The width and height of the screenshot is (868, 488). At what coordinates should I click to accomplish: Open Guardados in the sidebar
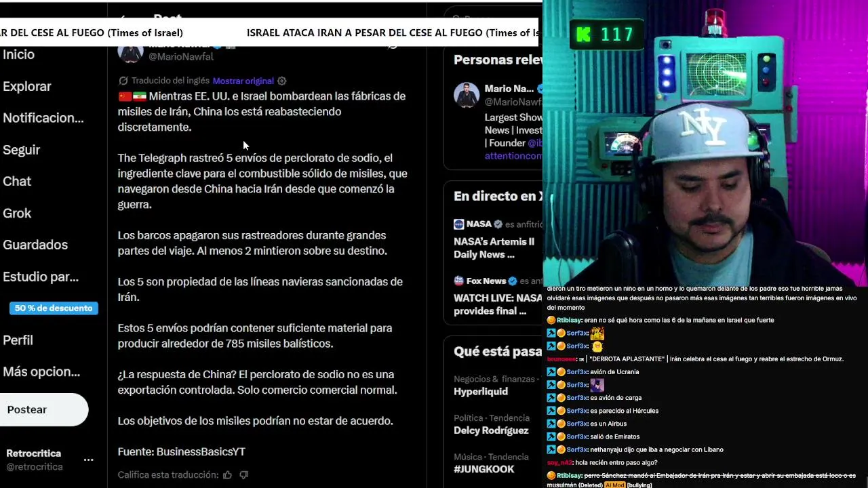[35, 245]
